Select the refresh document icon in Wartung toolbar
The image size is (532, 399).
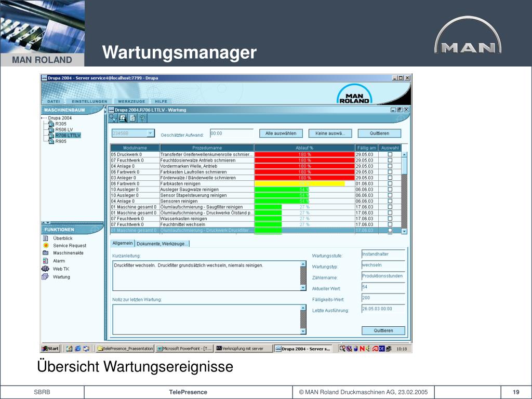click(132, 118)
